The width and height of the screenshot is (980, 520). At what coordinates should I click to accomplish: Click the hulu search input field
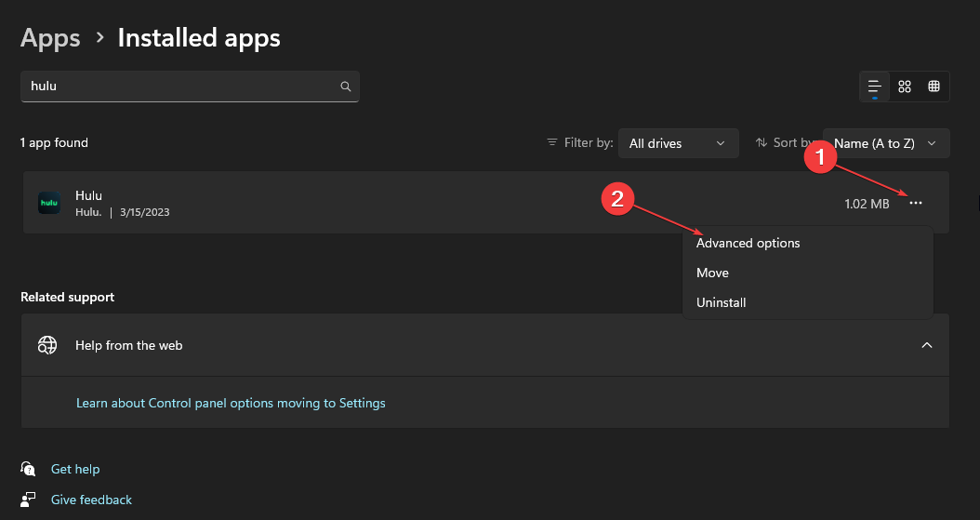click(181, 87)
